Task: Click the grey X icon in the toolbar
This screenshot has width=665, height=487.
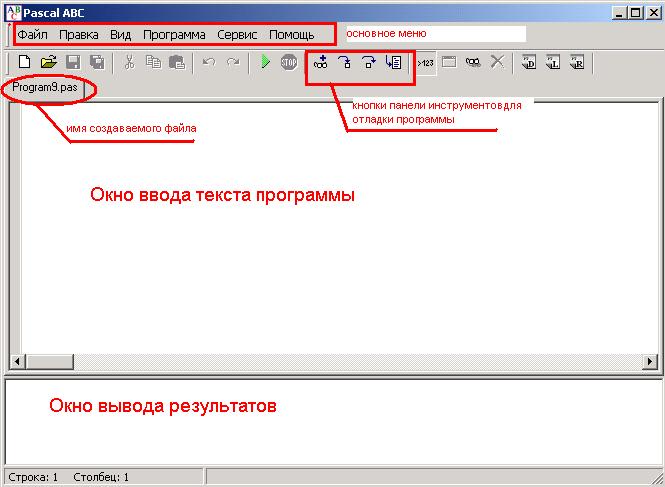Action: (497, 62)
